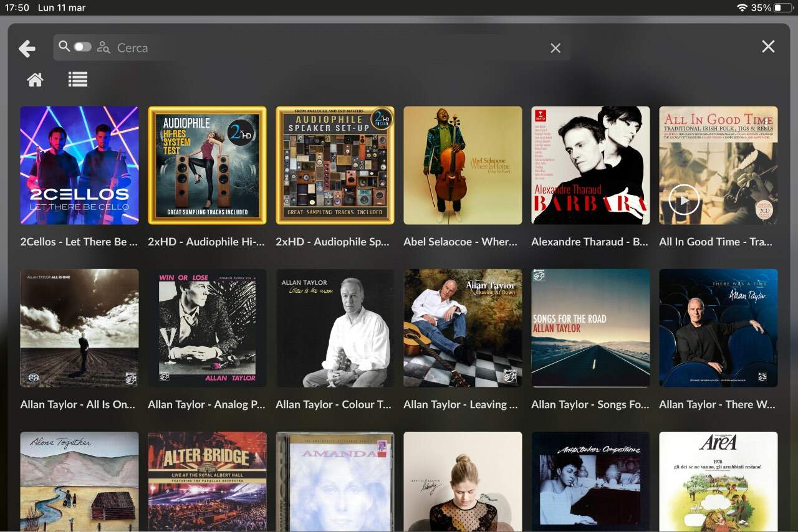Click the person search icon
This screenshot has width=798, height=532.
103,47
